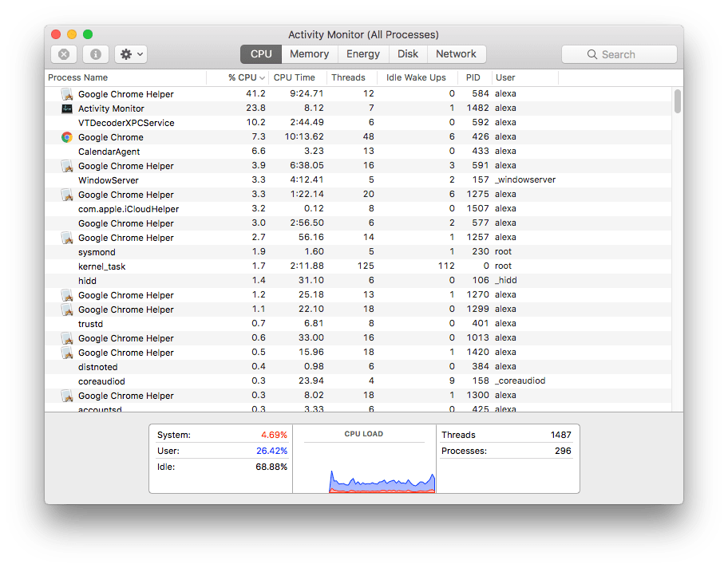Click the _hidd user cell
This screenshot has height=568, width=728.
505,281
